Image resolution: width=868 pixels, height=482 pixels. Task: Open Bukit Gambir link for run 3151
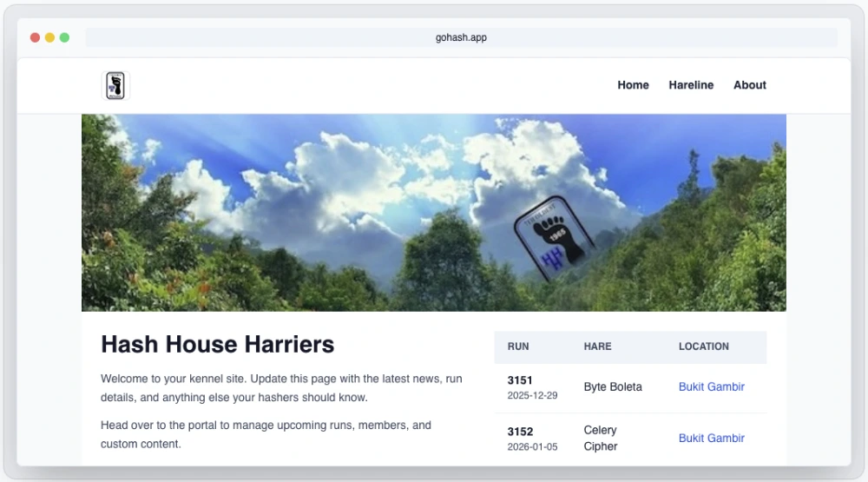(x=712, y=386)
